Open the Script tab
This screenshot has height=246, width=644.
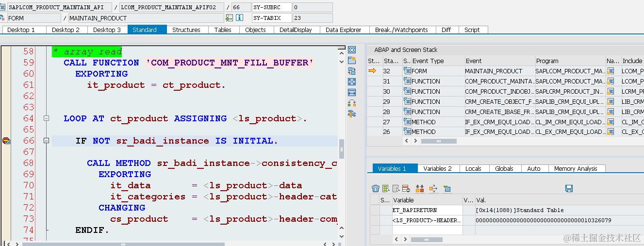pos(472,30)
